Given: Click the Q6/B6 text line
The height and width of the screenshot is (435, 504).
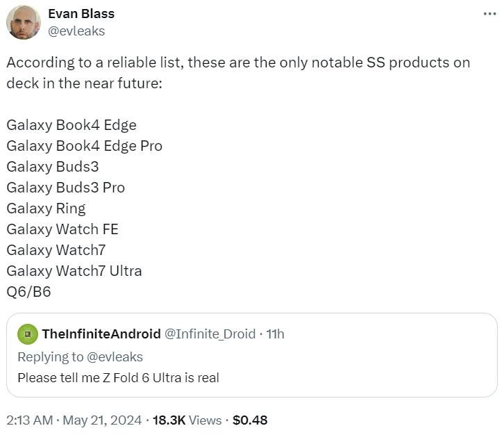Looking at the screenshot, I should pyautogui.click(x=28, y=292).
